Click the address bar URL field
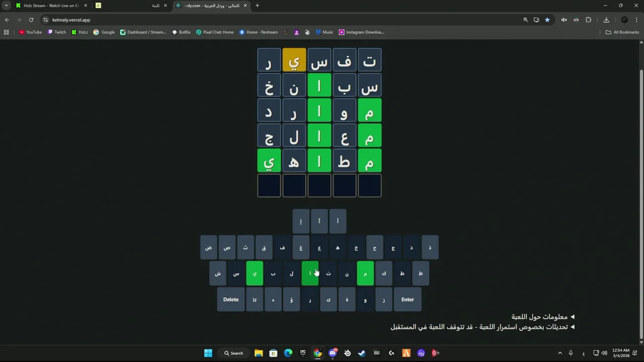The width and height of the screenshot is (644, 362). coord(282,20)
